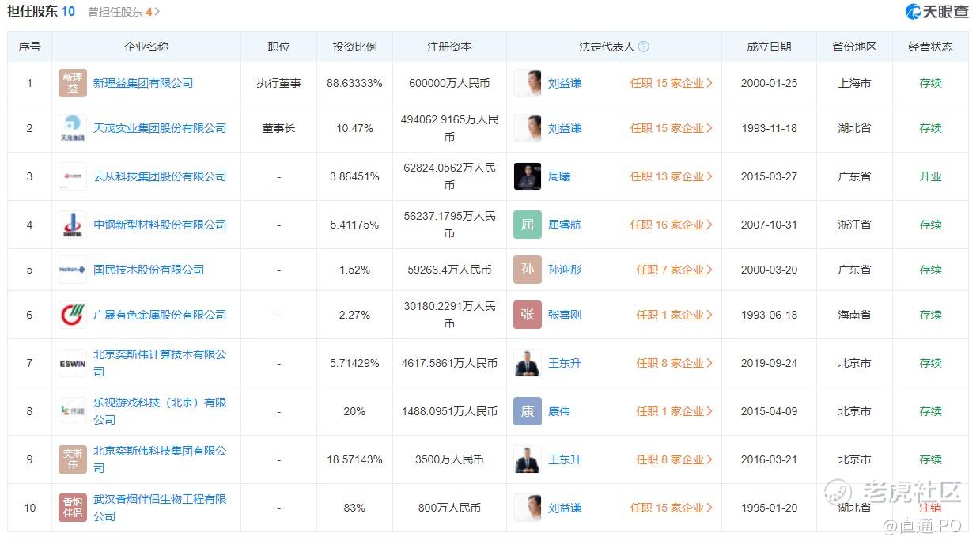The image size is (980, 548).
Task: Click the 经营状态 column header
Action: 930,47
